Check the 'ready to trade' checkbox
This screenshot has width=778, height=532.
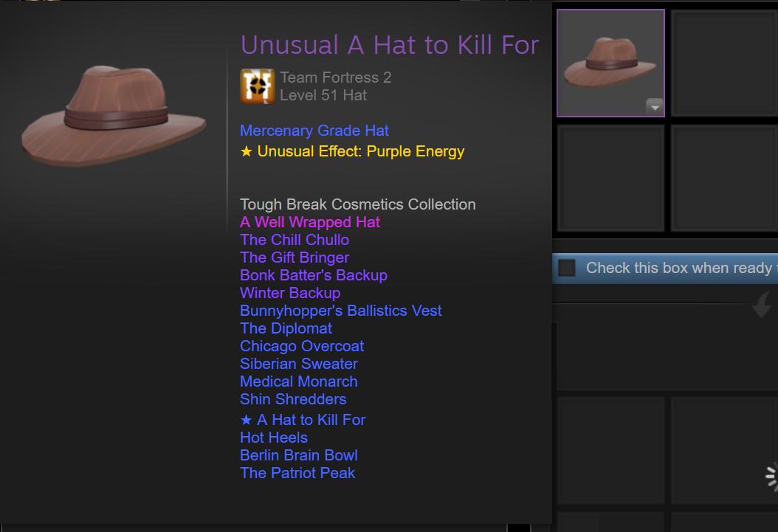pos(567,269)
